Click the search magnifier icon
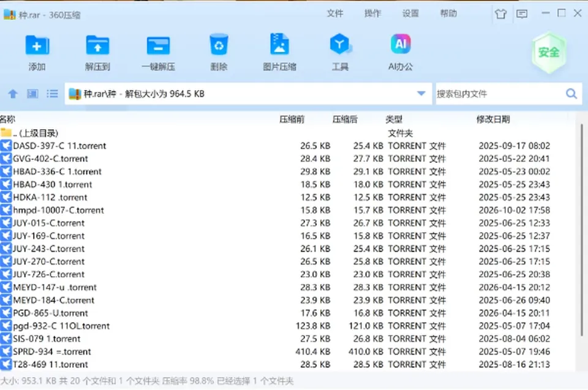The width and height of the screenshot is (588, 390). pyautogui.click(x=571, y=94)
